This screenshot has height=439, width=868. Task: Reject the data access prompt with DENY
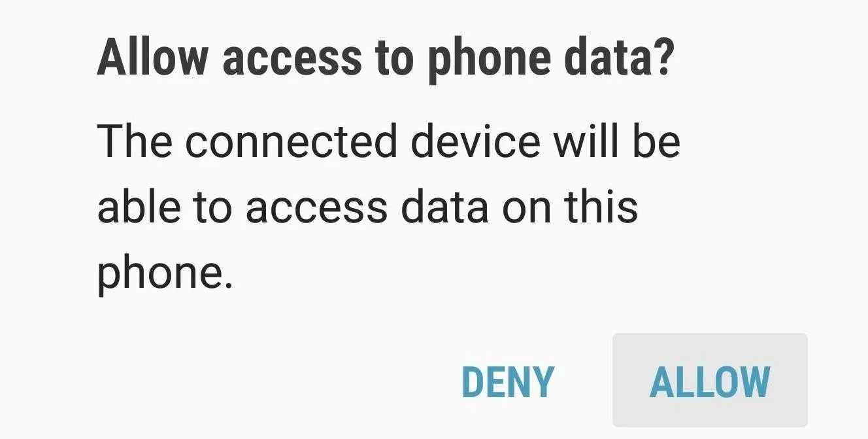(x=508, y=381)
